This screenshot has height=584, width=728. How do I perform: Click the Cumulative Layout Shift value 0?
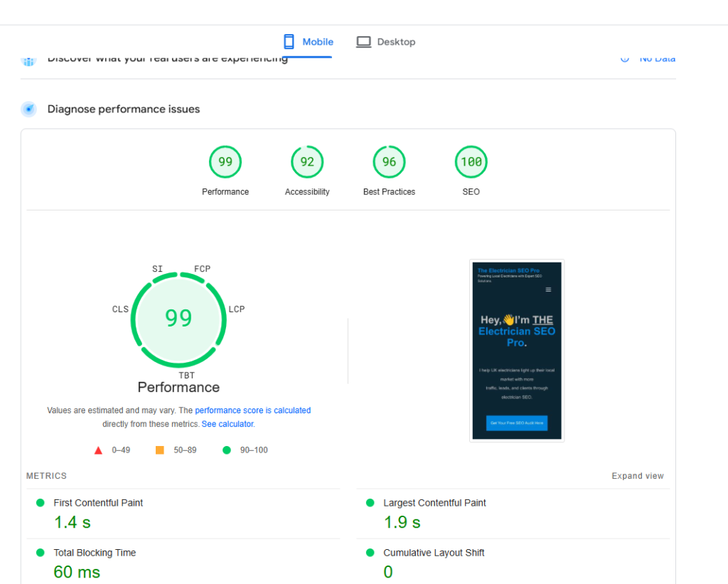[388, 572]
